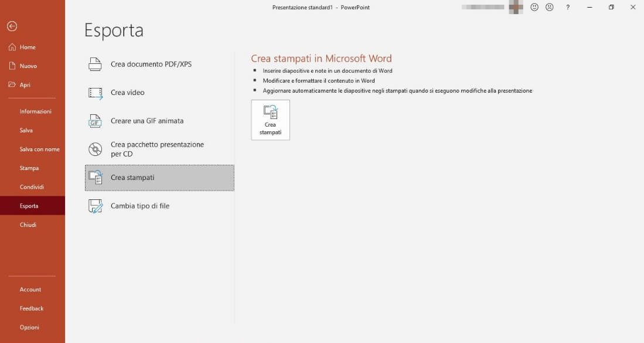Open help with the question mark

click(568, 8)
